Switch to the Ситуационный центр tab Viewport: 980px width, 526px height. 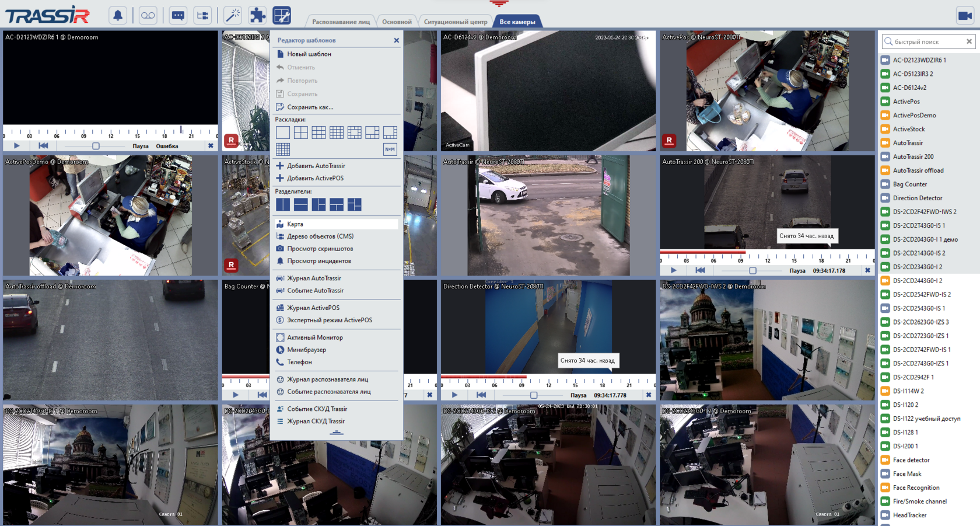pos(455,21)
